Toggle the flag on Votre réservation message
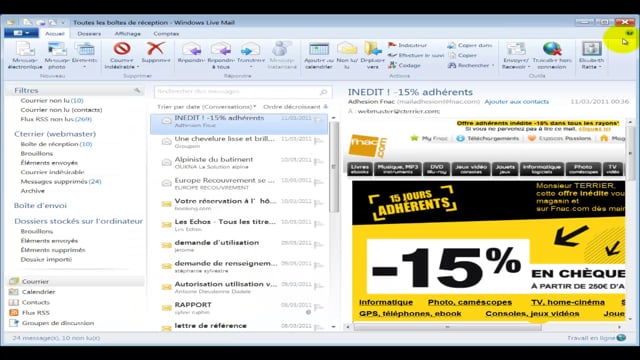640x360 pixels. 318,203
